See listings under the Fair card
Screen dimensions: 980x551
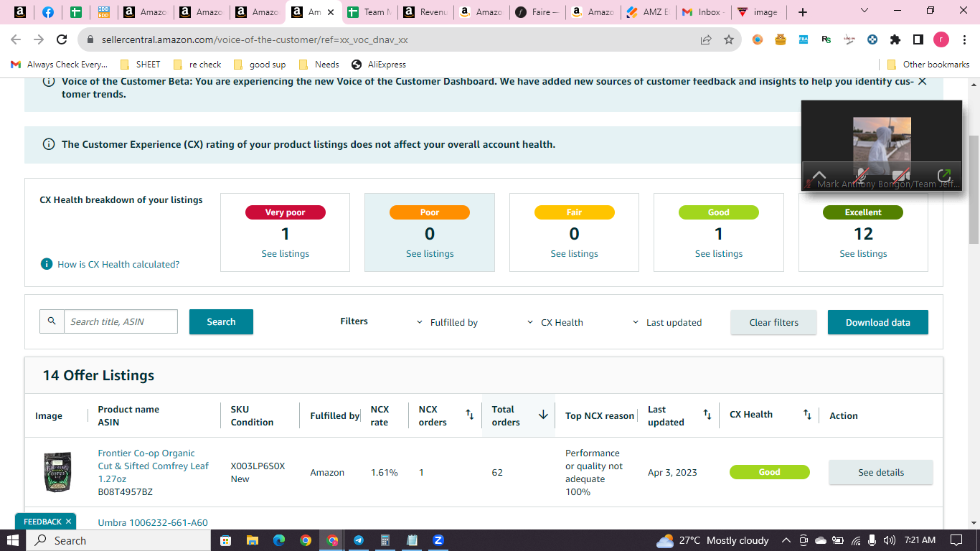574,253
